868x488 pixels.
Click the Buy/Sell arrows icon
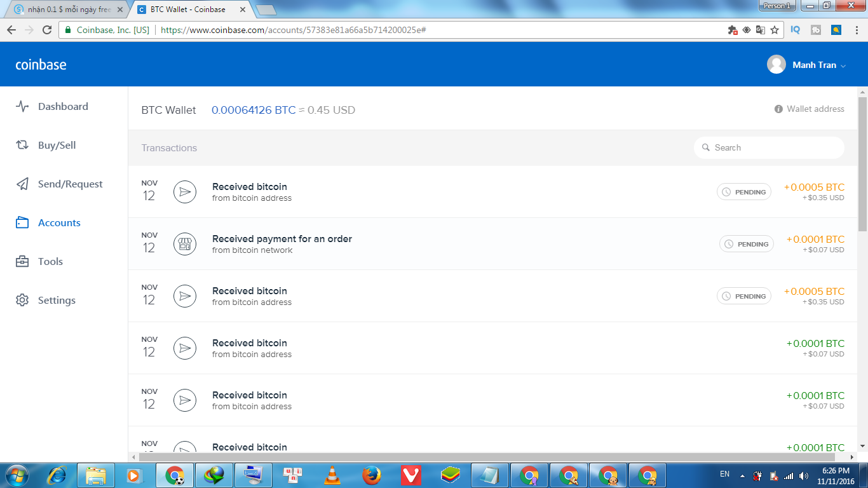(22, 146)
